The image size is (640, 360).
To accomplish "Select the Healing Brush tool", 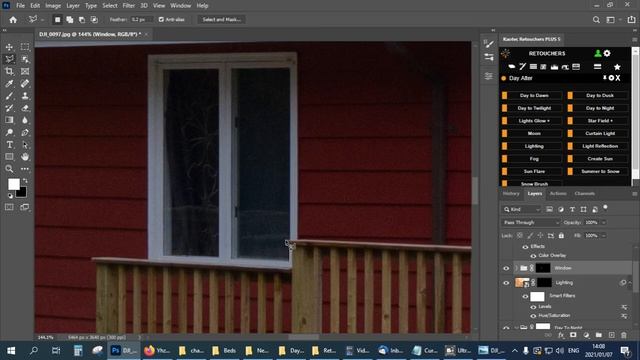I will 25,84.
